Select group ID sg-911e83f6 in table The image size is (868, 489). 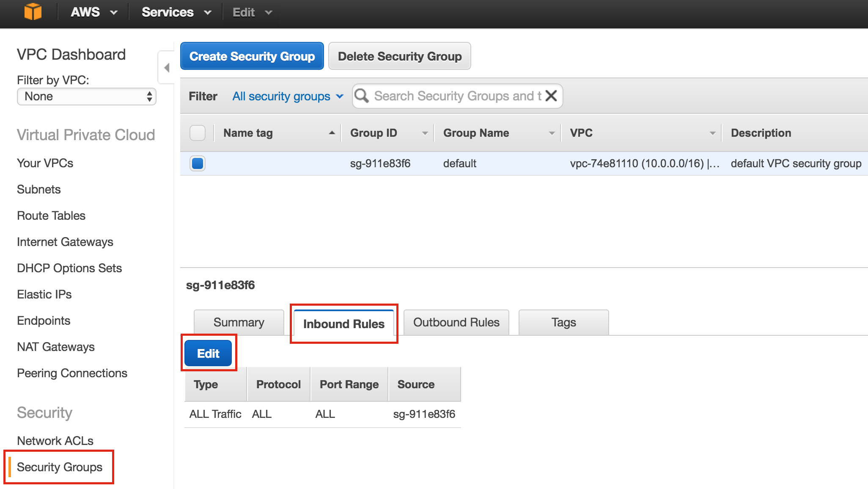coord(380,163)
